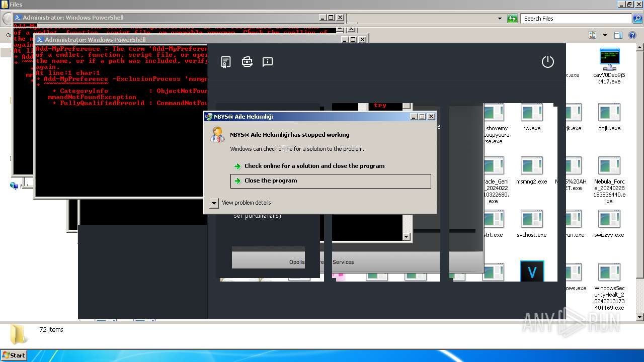Click the green refresh icon beside address bar
The width and height of the screenshot is (644, 362).
pos(512,19)
